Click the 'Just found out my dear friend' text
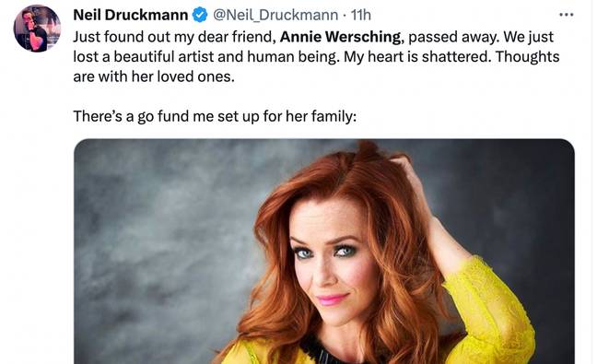The width and height of the screenshot is (597, 364). coord(174,37)
